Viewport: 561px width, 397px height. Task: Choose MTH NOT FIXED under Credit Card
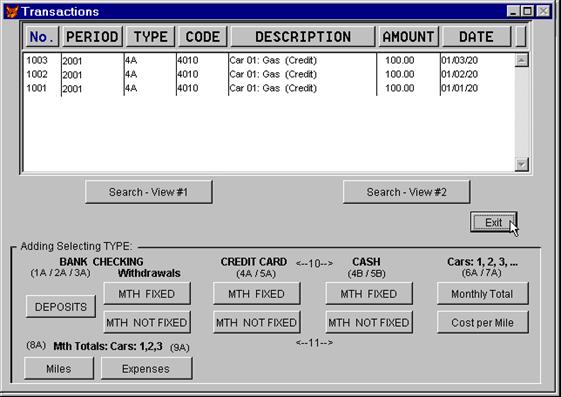257,323
